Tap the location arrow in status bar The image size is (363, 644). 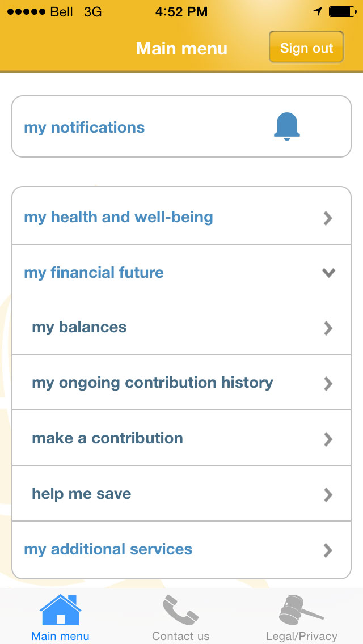point(317,11)
